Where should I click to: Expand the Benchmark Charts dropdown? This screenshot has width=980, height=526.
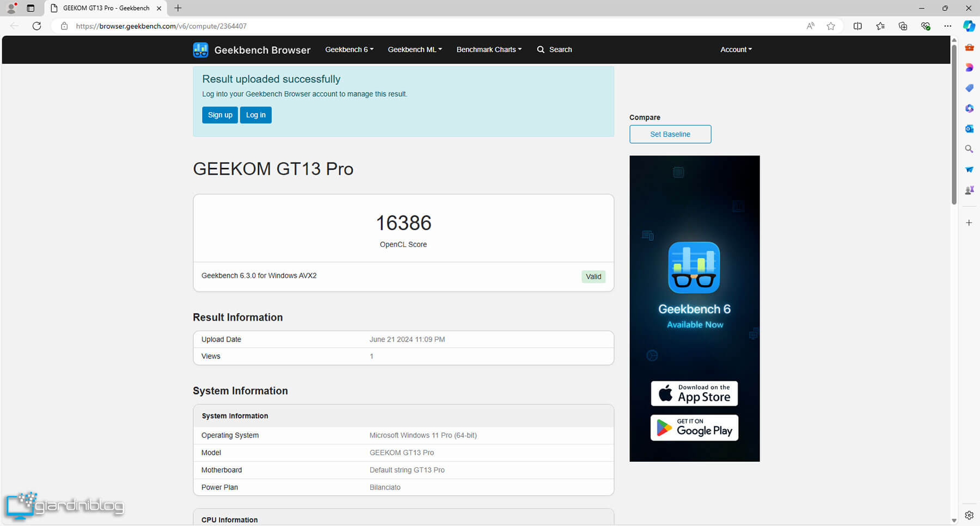click(x=489, y=49)
